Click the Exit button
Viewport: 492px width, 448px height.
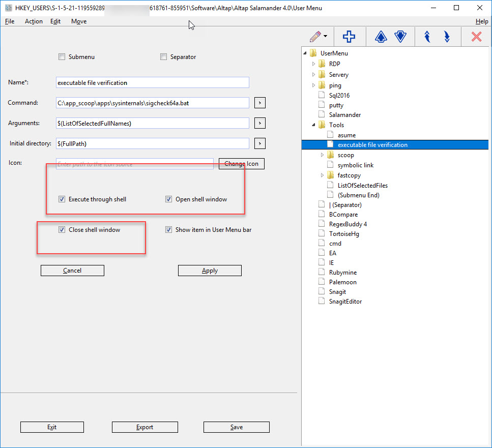click(52, 427)
